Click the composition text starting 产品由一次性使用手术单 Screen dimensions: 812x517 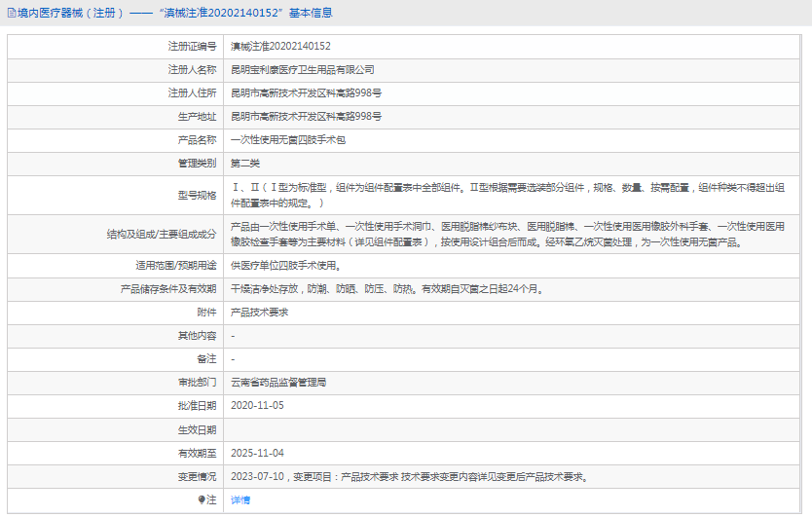507,234
